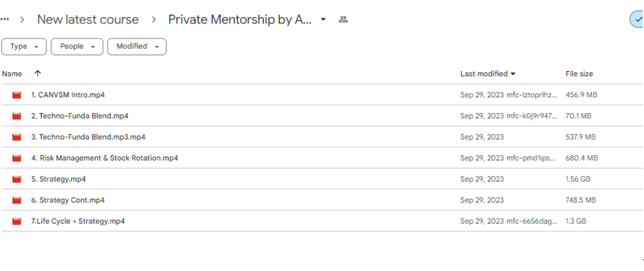
Task: Click video icon for Risk Management & Stock Rotation
Action: click(16, 158)
